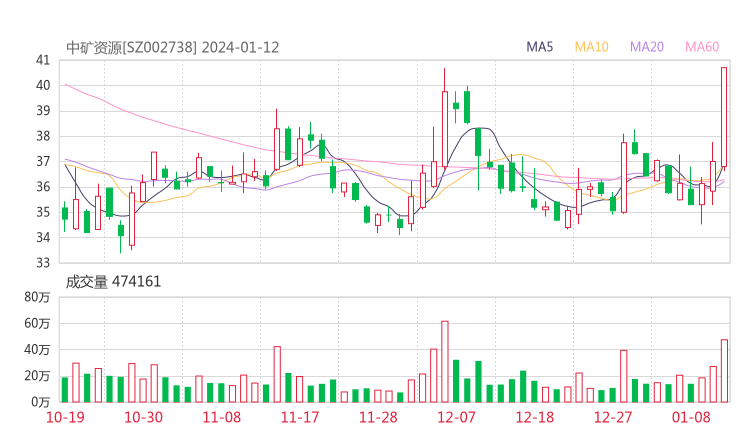740x440 pixels.
Task: Click the 80万 volume axis label
Action: click(37, 297)
